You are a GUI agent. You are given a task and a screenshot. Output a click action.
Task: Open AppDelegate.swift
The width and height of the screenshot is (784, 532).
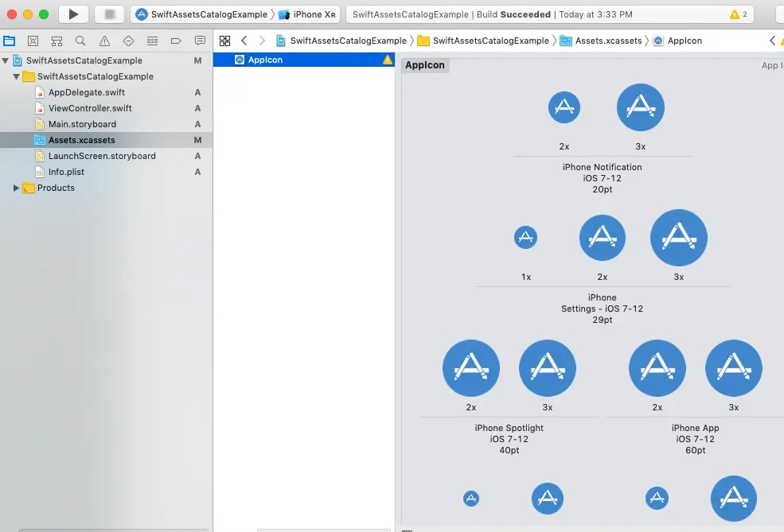tap(106, 92)
